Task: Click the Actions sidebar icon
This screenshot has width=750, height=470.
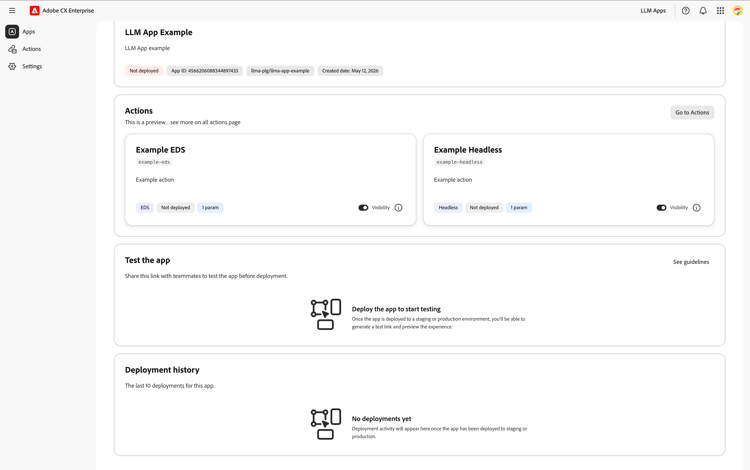Action: coord(12,49)
